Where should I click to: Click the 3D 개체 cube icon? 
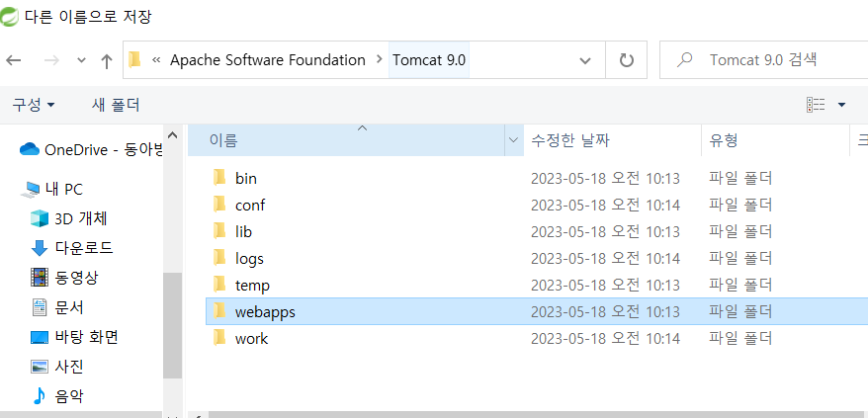coord(40,218)
